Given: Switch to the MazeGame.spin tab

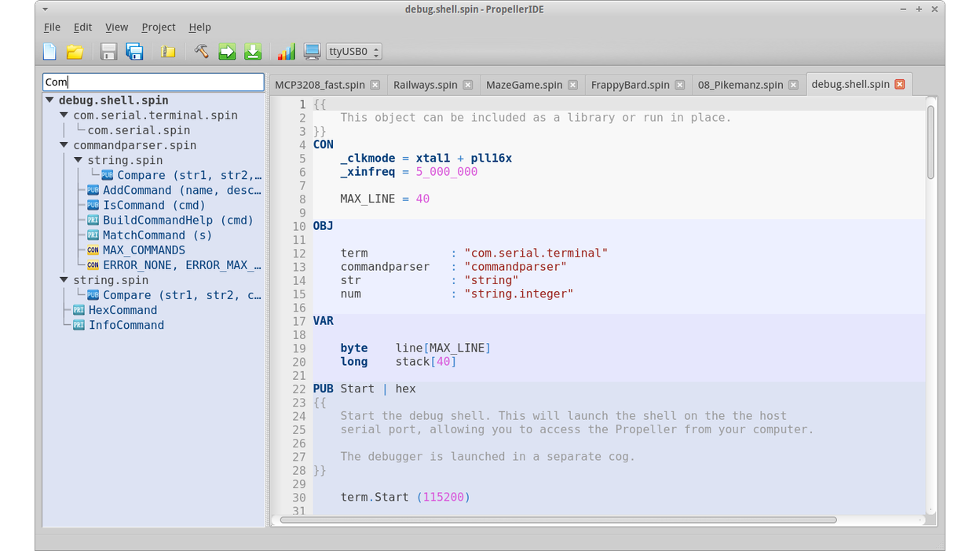Looking at the screenshot, I should click(x=524, y=85).
